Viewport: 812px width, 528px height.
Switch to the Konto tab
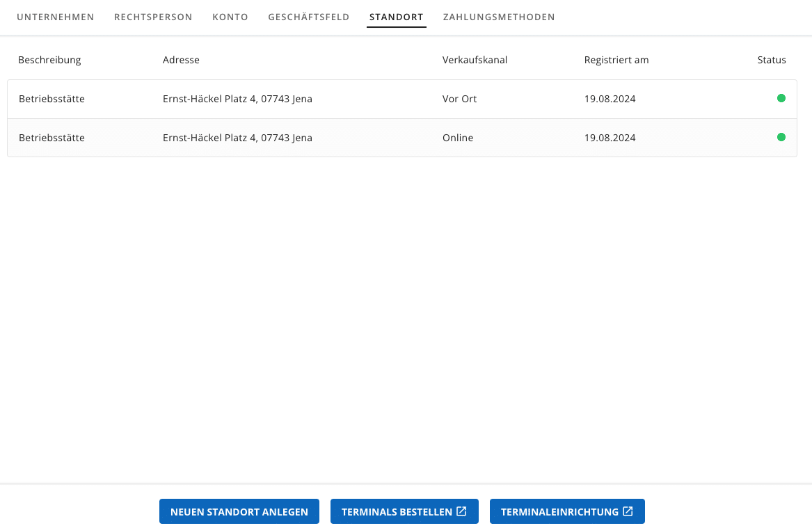(x=230, y=17)
